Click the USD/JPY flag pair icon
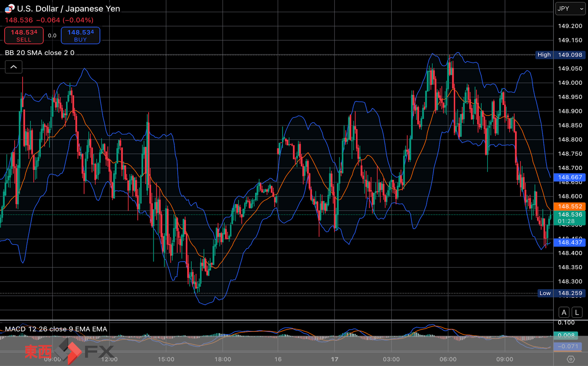The image size is (588, 366). point(9,8)
